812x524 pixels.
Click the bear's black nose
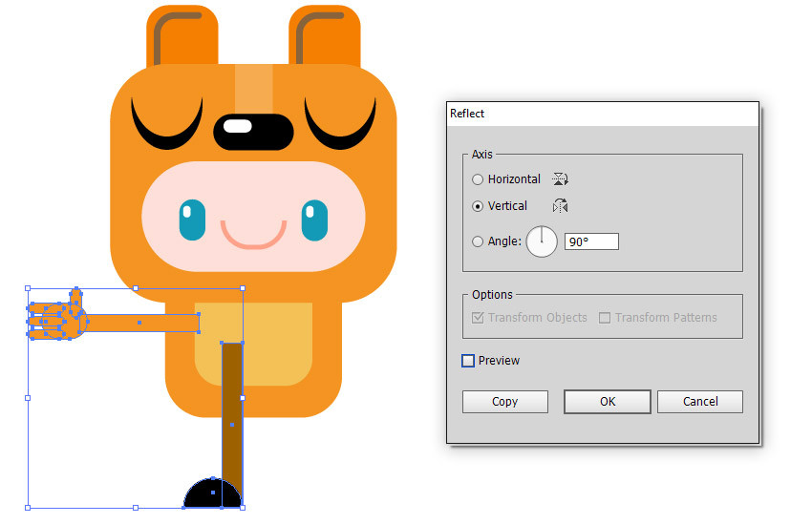[x=253, y=133]
